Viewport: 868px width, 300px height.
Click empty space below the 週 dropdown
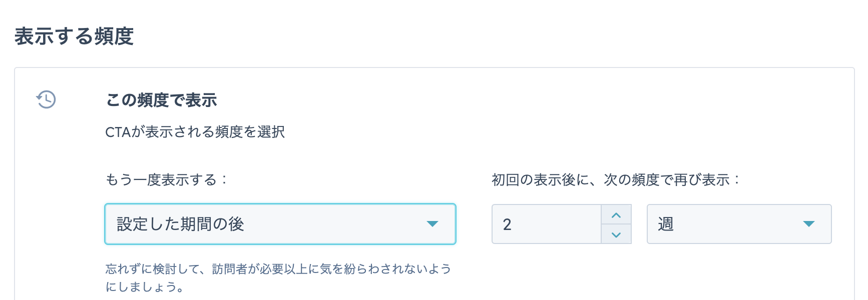point(739,272)
